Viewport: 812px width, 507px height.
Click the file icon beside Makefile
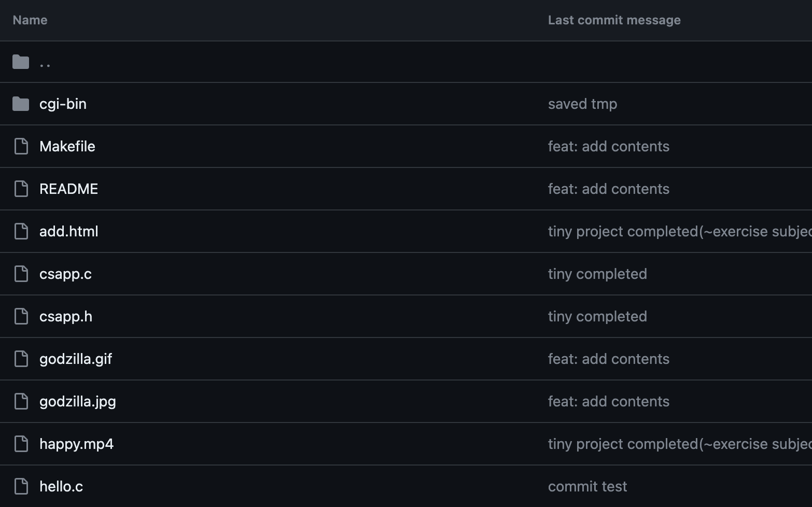point(21,146)
